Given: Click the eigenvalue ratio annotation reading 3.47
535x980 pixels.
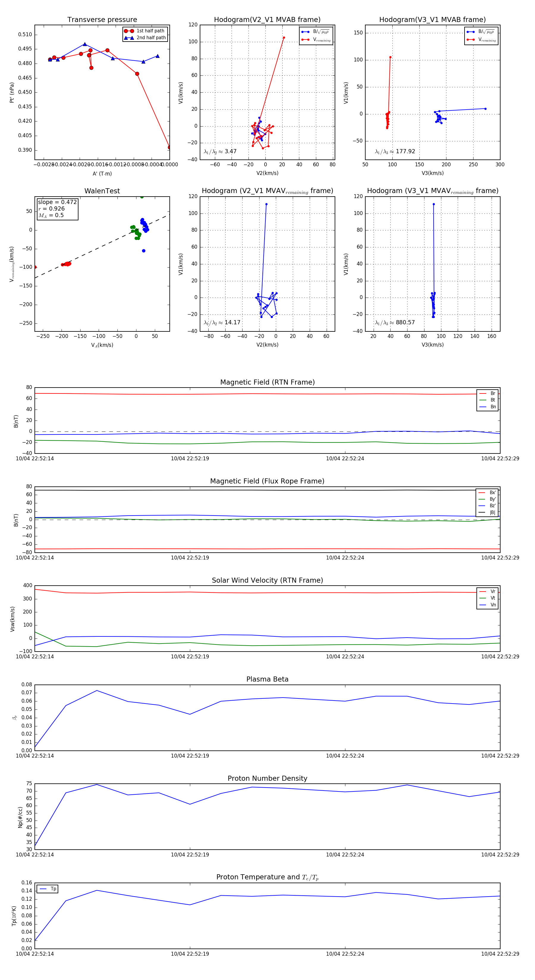Looking at the screenshot, I should click(x=220, y=151).
